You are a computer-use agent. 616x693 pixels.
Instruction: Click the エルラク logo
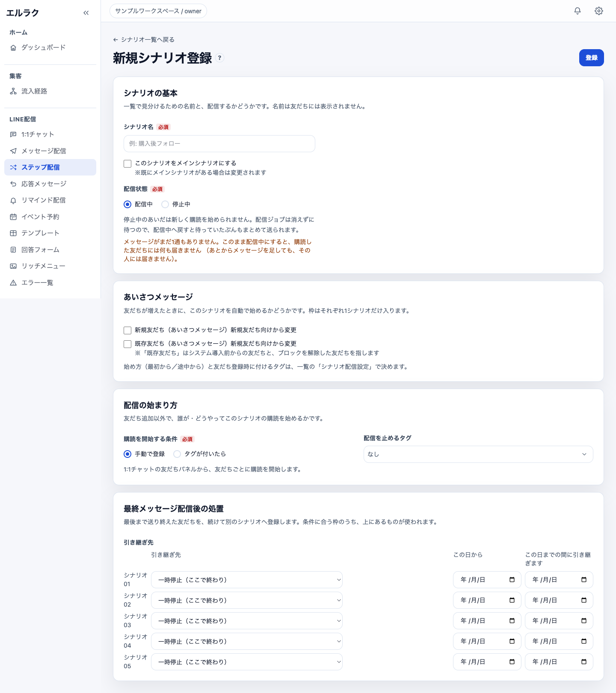23,13
